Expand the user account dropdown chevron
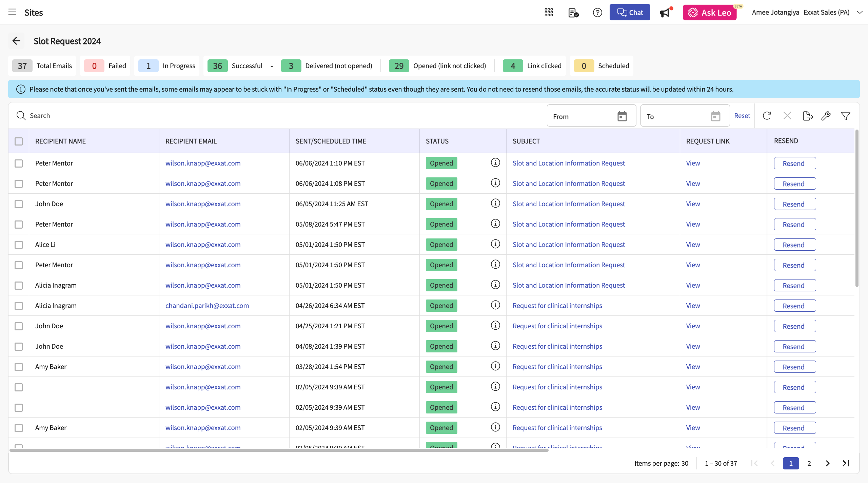The image size is (868, 483). tap(860, 13)
